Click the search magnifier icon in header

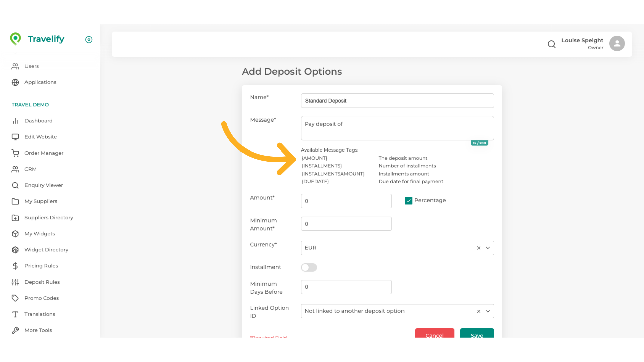(x=552, y=44)
